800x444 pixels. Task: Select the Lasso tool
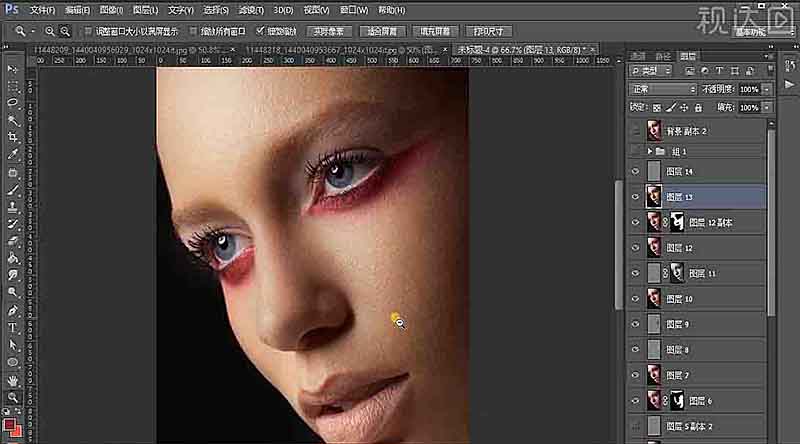(13, 103)
